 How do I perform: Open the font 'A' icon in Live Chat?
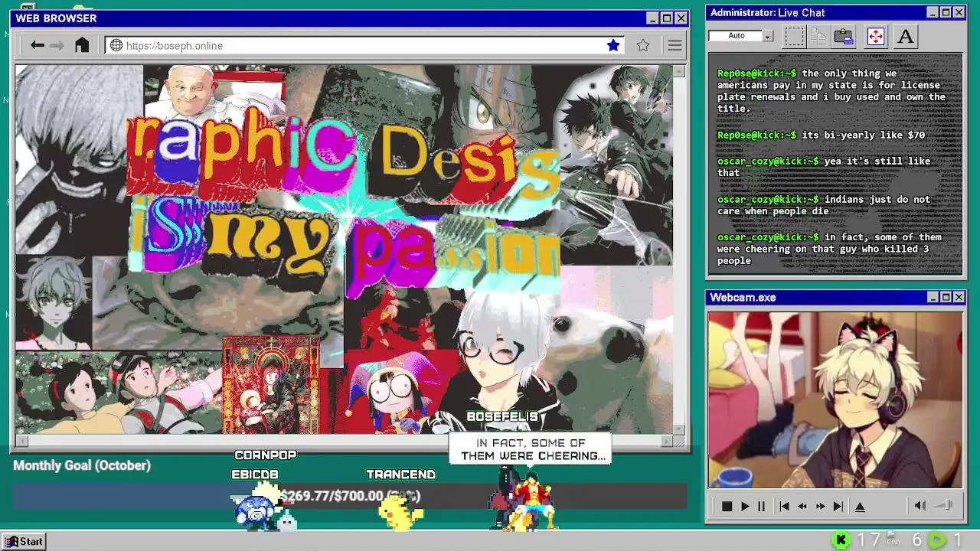906,36
